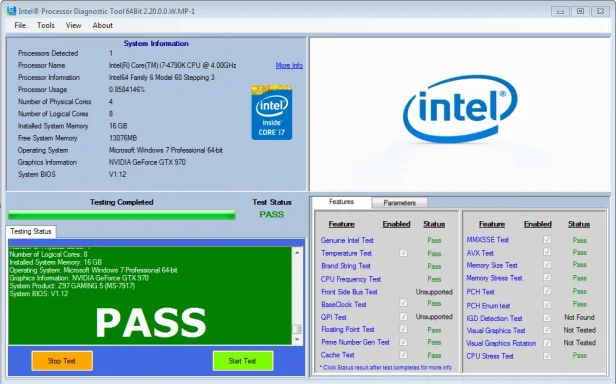The height and width of the screenshot is (384, 616).
Task: Toggle the AVX Test checkbox
Action: click(x=546, y=252)
